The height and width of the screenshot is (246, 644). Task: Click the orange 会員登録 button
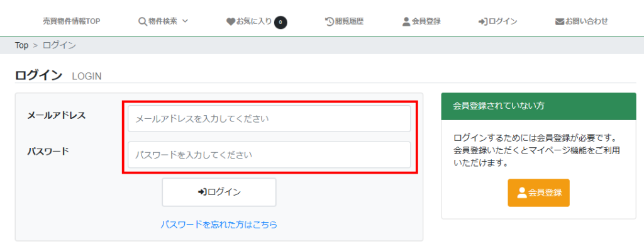click(x=538, y=193)
